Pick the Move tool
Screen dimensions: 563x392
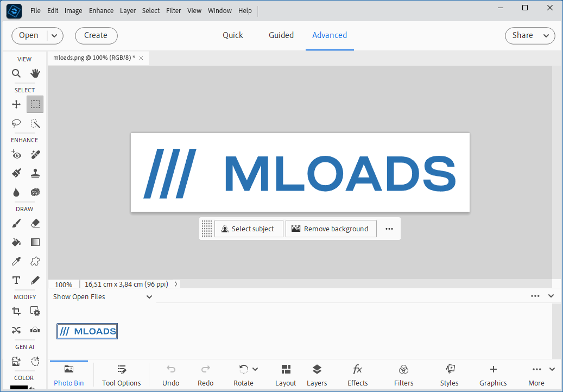[16, 104]
